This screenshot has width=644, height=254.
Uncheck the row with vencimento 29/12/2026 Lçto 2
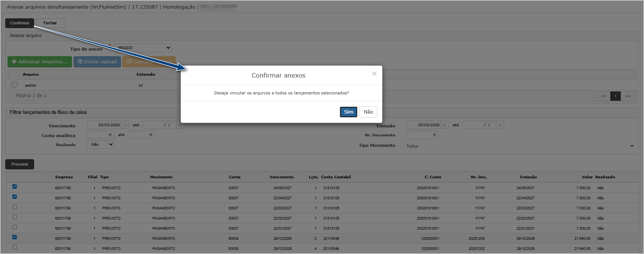[15, 237]
